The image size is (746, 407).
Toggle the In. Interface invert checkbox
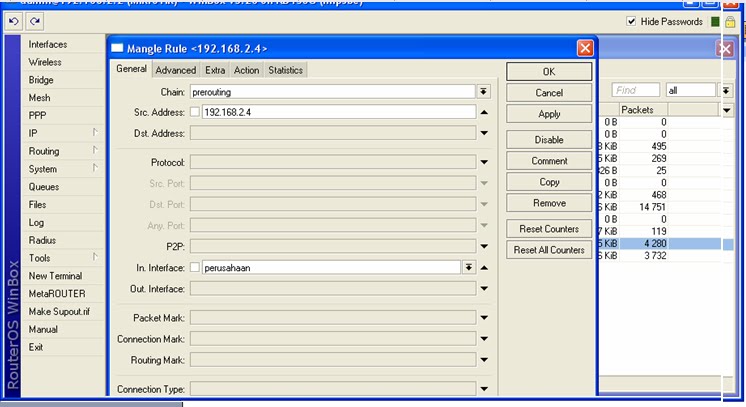click(x=195, y=268)
